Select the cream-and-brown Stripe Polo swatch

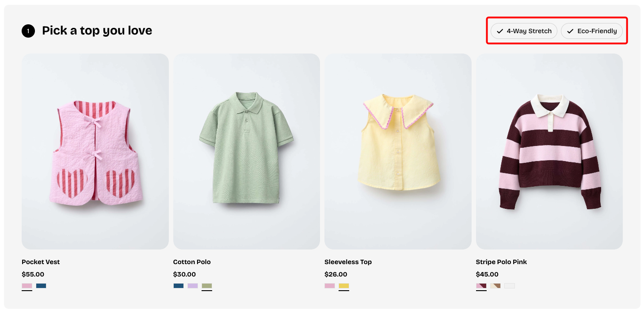[495, 286]
